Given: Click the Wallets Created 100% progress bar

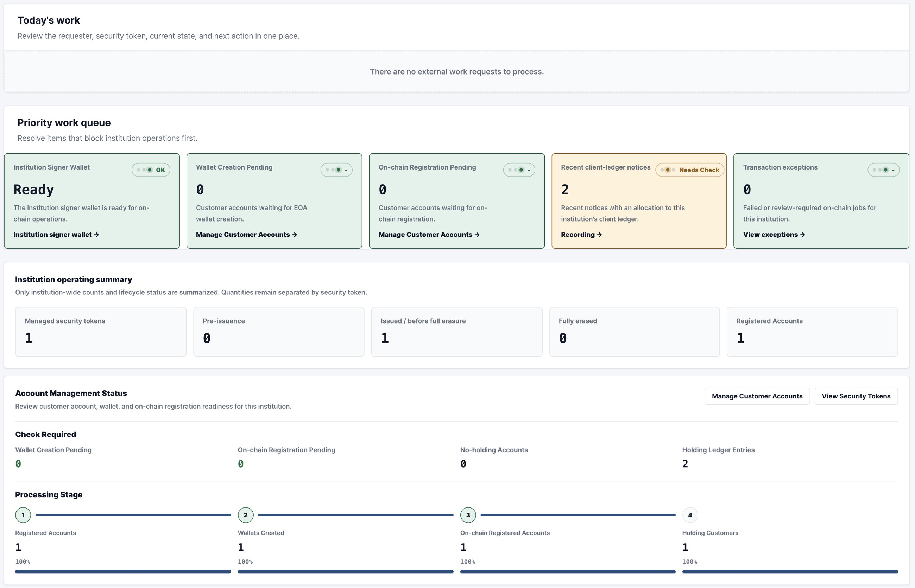Looking at the screenshot, I should [x=345, y=571].
